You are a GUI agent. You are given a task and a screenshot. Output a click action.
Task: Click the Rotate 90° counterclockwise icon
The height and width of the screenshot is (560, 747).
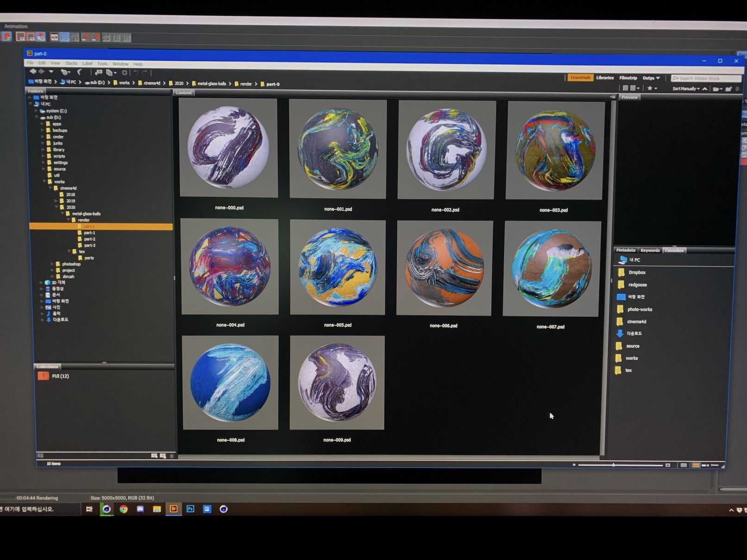[x=136, y=73]
